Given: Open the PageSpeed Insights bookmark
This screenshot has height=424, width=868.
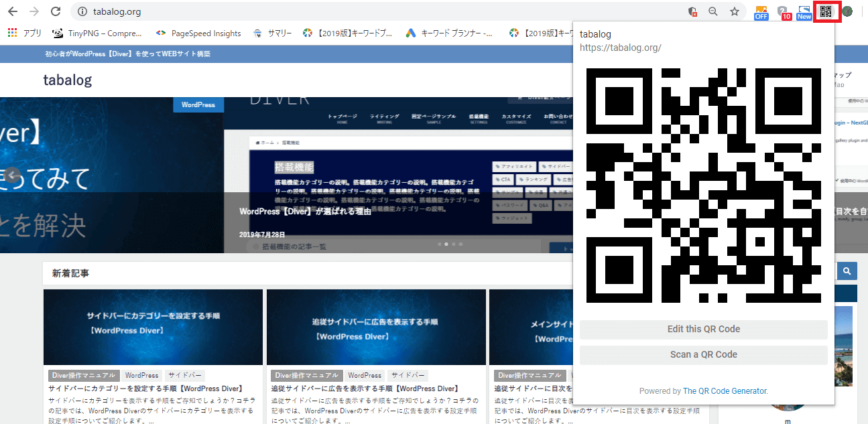Looking at the screenshot, I should 200,33.
